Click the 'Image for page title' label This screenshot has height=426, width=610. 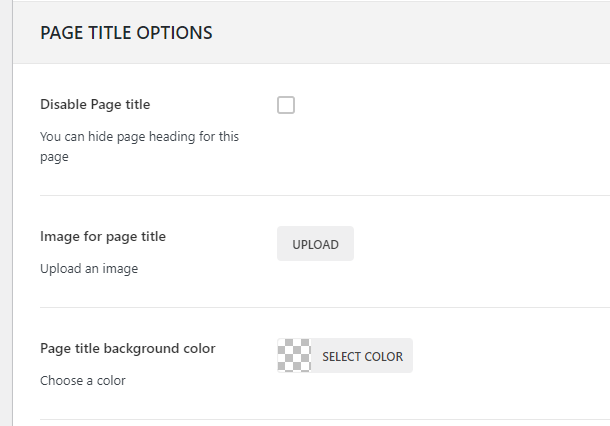tap(103, 236)
